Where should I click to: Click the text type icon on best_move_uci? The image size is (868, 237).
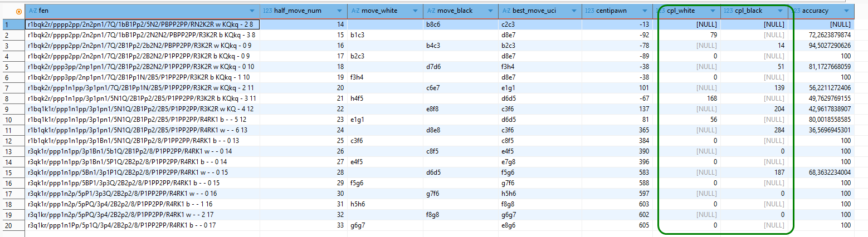[506, 11]
